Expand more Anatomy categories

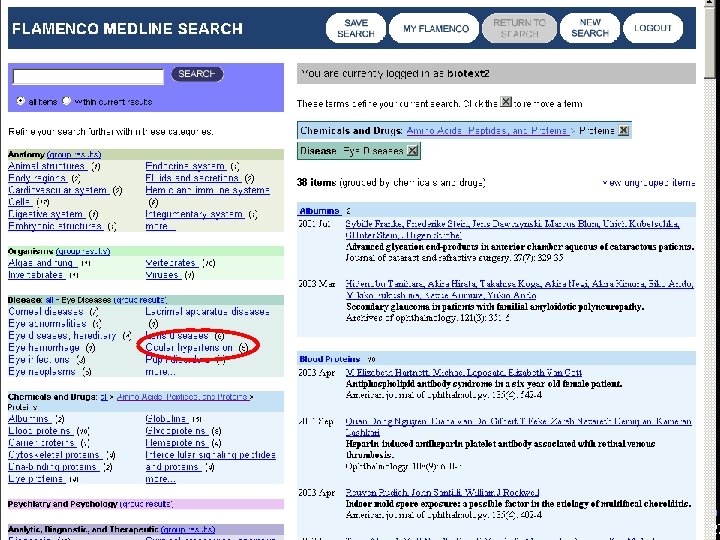(x=160, y=225)
